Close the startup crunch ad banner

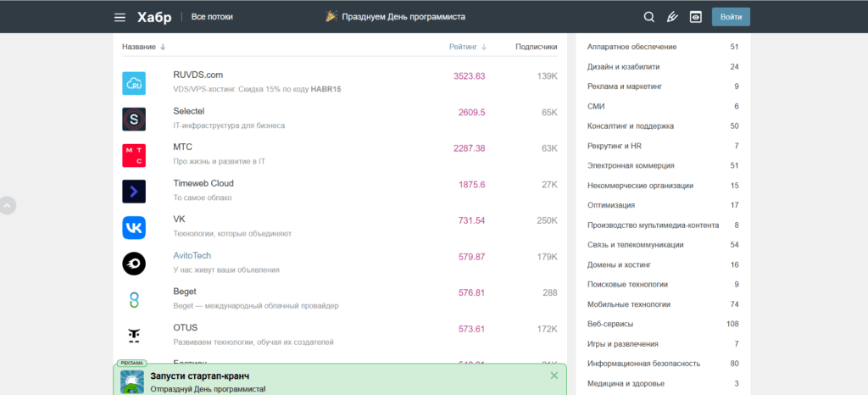click(554, 375)
